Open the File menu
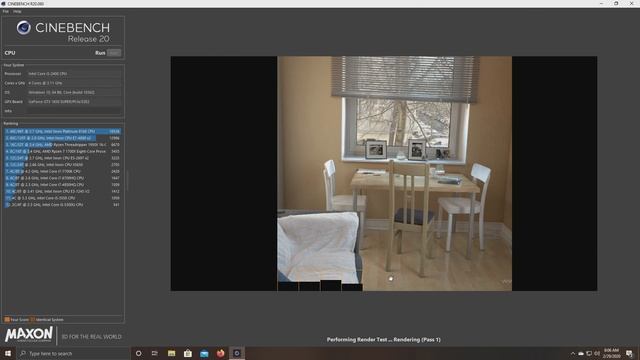Screen dimensions: 640x360 point(5,11)
